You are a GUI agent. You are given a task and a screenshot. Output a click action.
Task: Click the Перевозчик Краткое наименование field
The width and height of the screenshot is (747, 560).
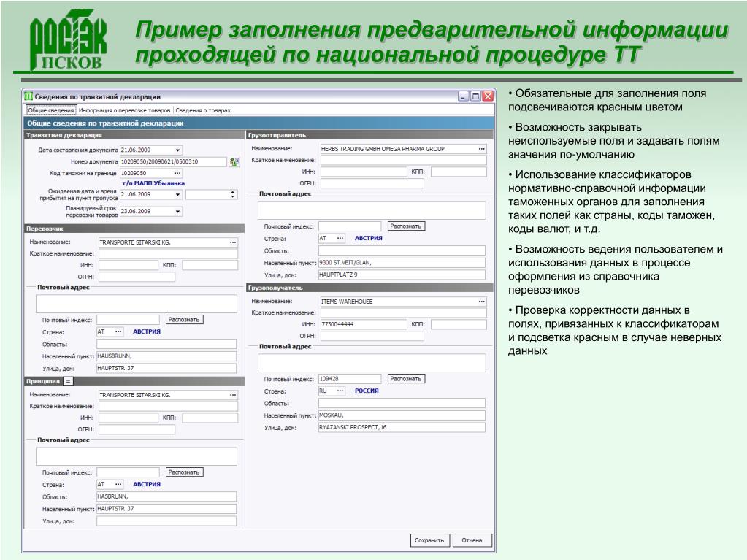click(168, 254)
